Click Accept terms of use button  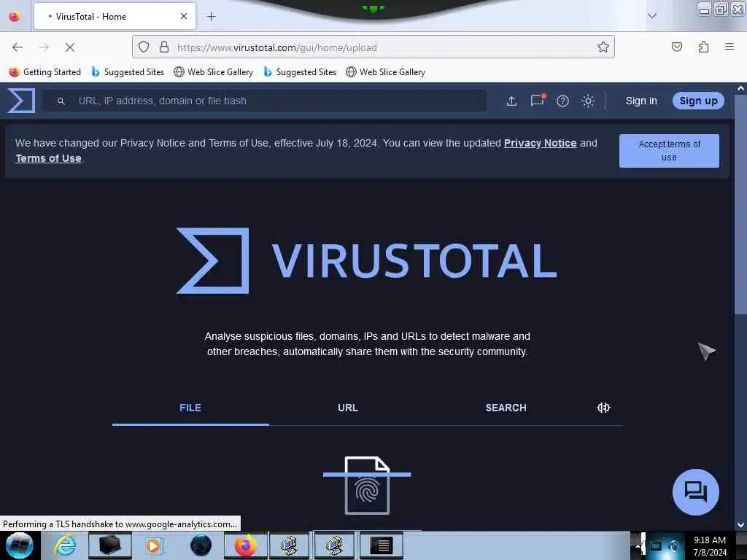click(x=670, y=150)
